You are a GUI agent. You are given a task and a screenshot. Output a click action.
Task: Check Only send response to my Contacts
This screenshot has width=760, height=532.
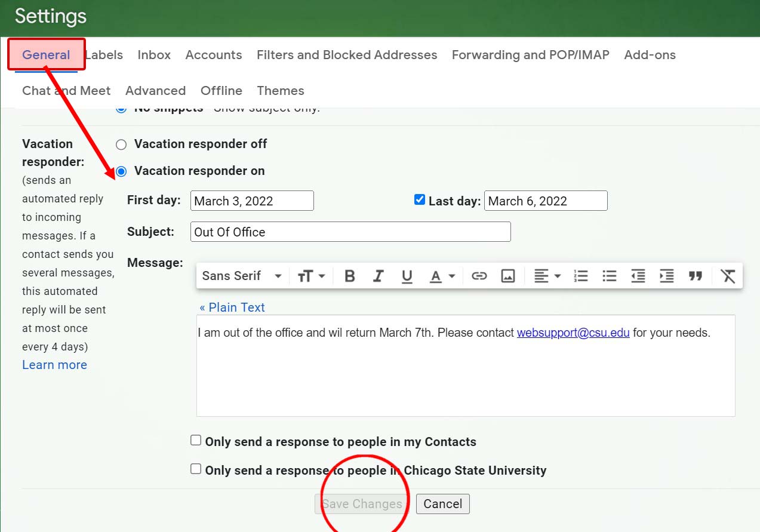(196, 441)
